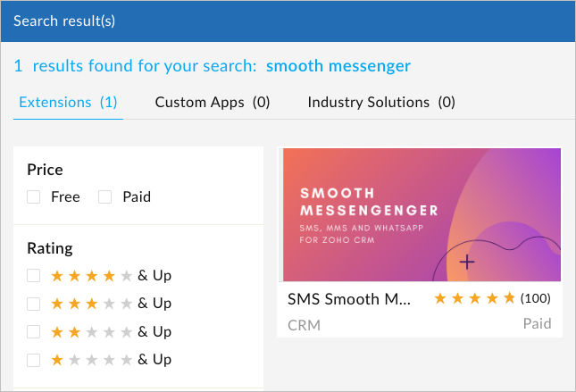Click the CRM category label on card

coord(304,325)
